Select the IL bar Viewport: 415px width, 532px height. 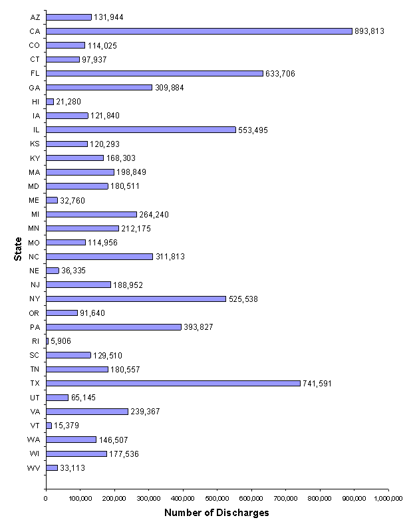(140, 130)
